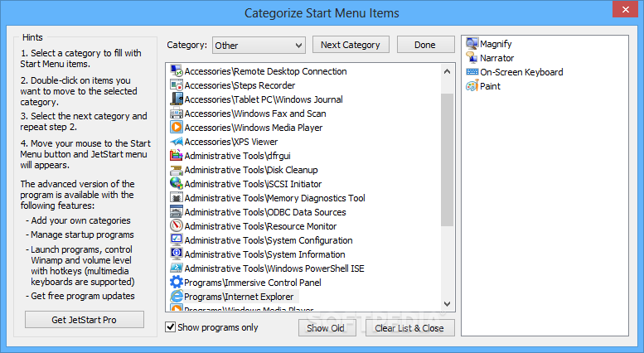Click the System Configuration icon
The height and width of the screenshot is (353, 644).
(x=177, y=239)
